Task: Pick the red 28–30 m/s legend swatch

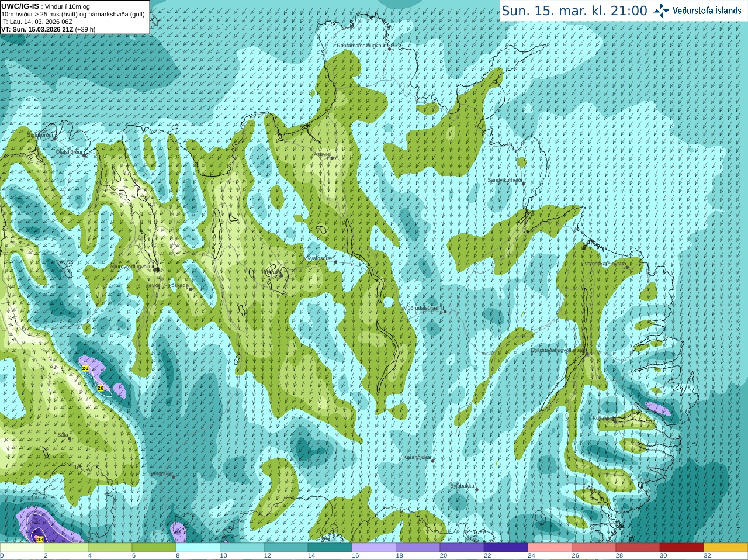Action: click(x=638, y=548)
